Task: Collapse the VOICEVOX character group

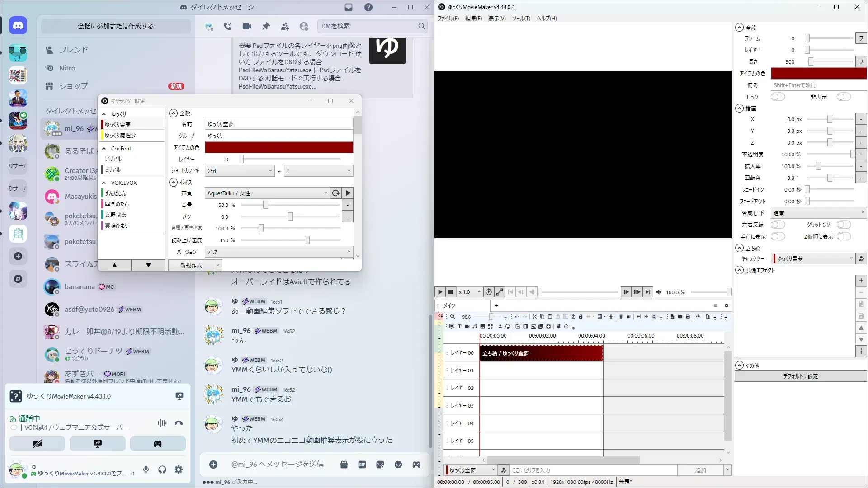Action: 104,183
